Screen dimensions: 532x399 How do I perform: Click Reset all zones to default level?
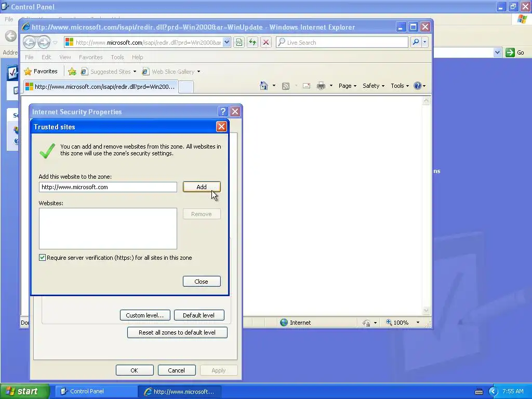pyautogui.click(x=177, y=332)
